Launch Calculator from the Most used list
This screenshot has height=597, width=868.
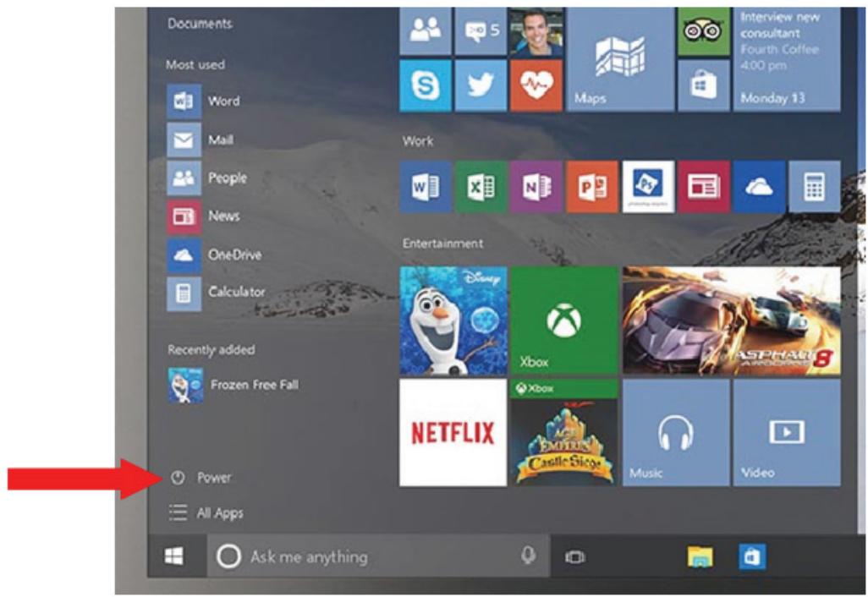pyautogui.click(x=217, y=292)
